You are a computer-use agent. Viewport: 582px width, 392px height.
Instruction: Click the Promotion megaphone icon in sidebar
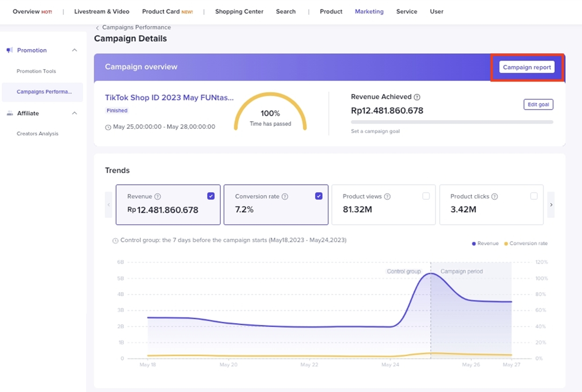point(10,50)
